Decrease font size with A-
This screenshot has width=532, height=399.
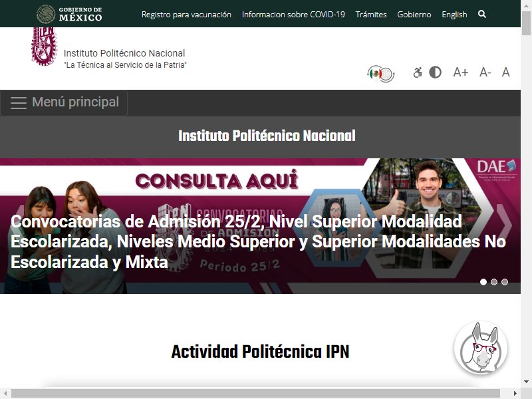[485, 72]
